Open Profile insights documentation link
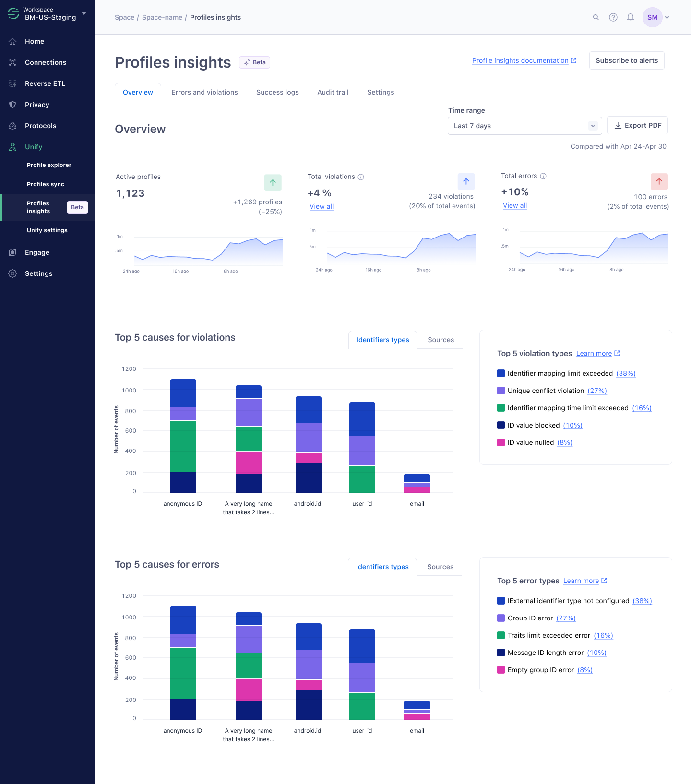Image resolution: width=691 pixels, height=784 pixels. 524,60
